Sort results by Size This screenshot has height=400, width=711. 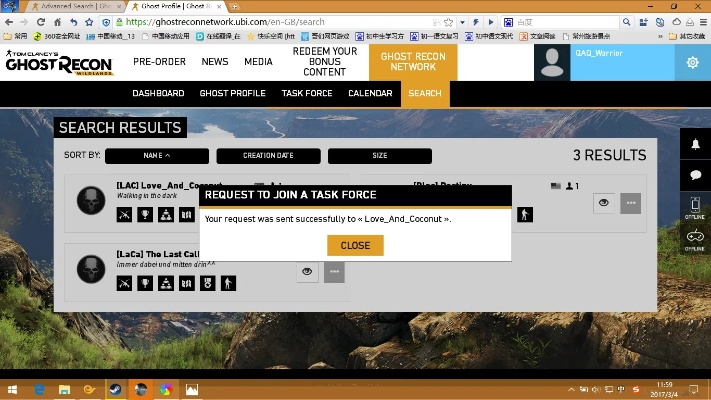pos(380,156)
